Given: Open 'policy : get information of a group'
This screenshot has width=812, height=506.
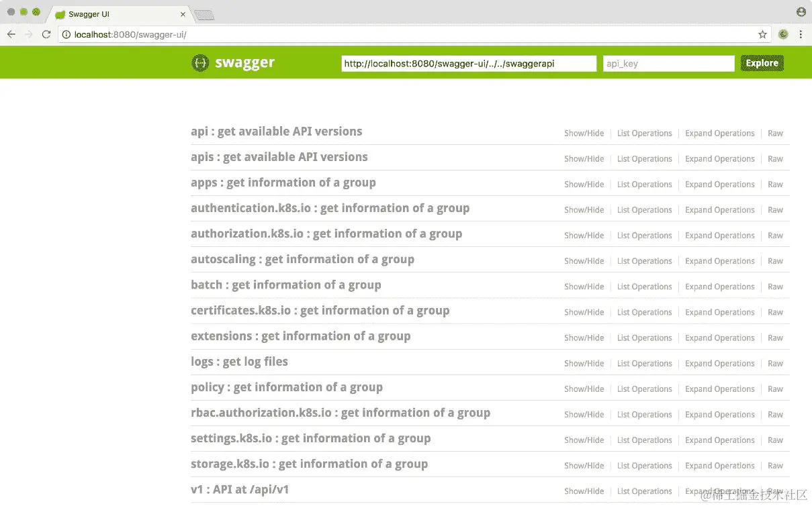Looking at the screenshot, I should [x=287, y=387].
